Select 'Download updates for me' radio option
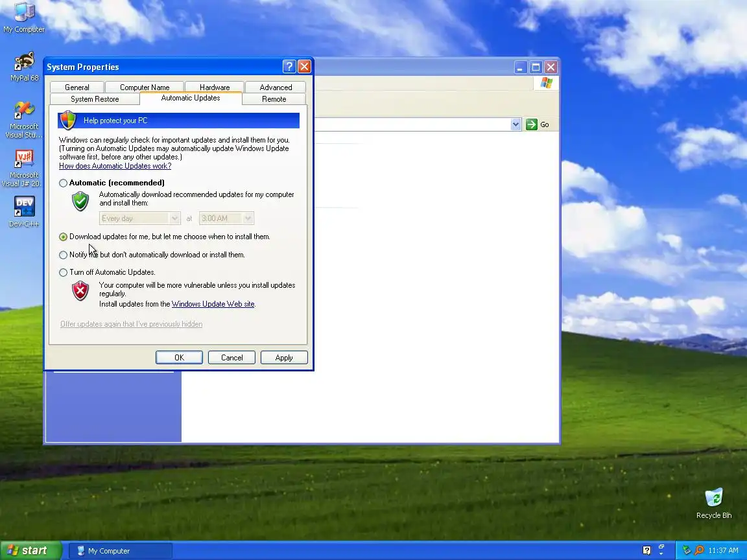This screenshot has height=560, width=747. tap(63, 237)
